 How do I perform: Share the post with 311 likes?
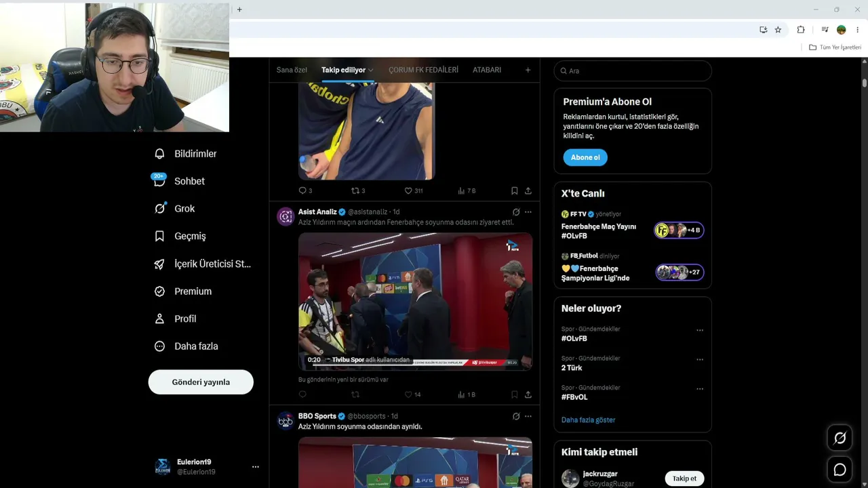[x=528, y=191]
